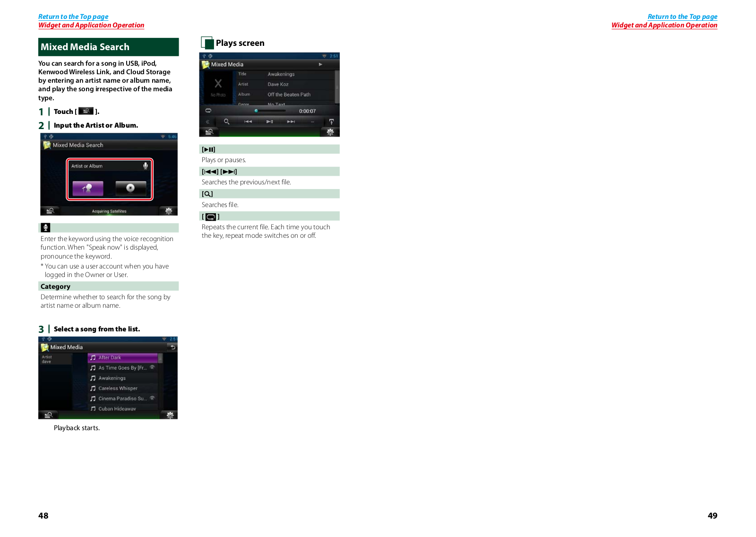This screenshot has width=756, height=537.
Task: Click the song info scrollbar in Plays screen
Action: pyautogui.click(x=337, y=87)
